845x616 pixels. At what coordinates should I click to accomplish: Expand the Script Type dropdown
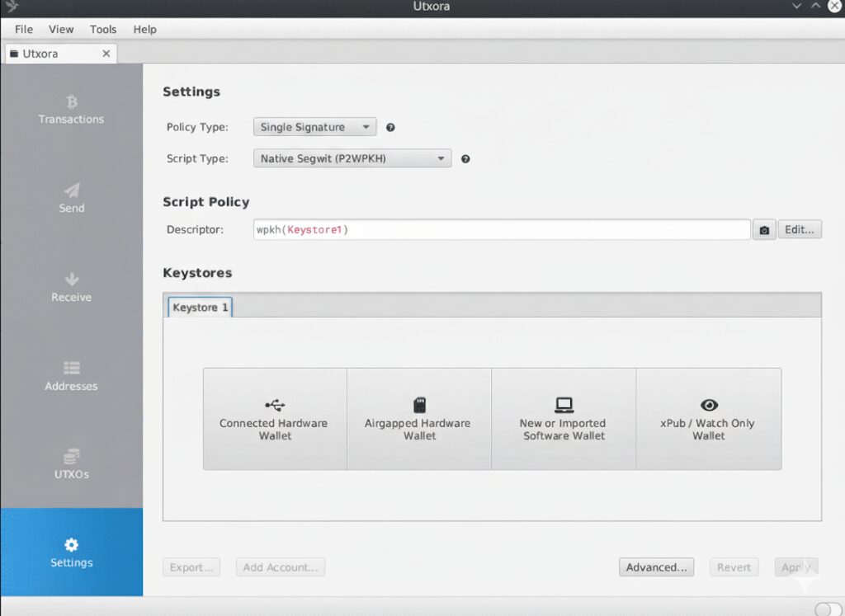[352, 158]
